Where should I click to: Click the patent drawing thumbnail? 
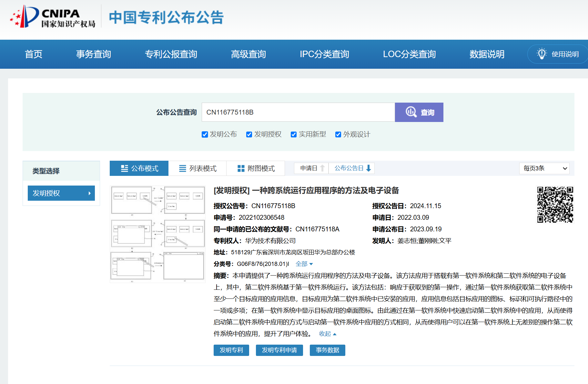157,234
